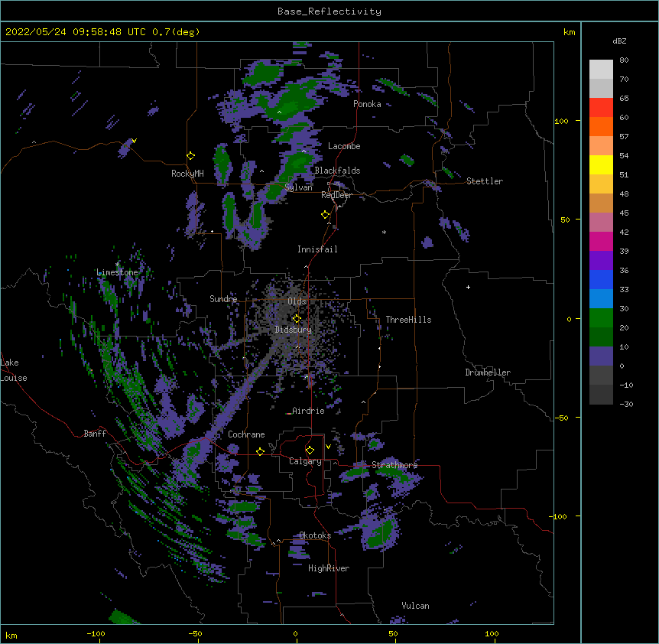Click the Blackfalds city label
The image size is (659, 644).
[337, 171]
